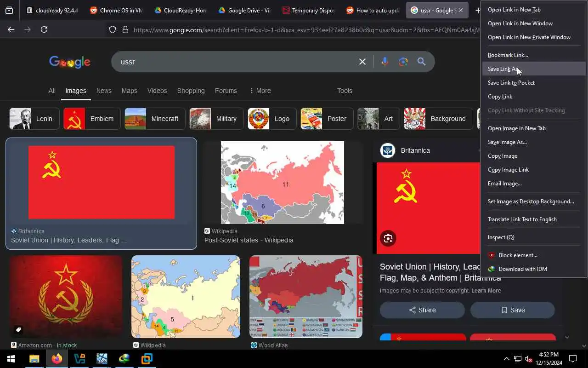The width and height of the screenshot is (588, 368).
Task: Click the Britannica site logo icon
Action: click(x=388, y=150)
